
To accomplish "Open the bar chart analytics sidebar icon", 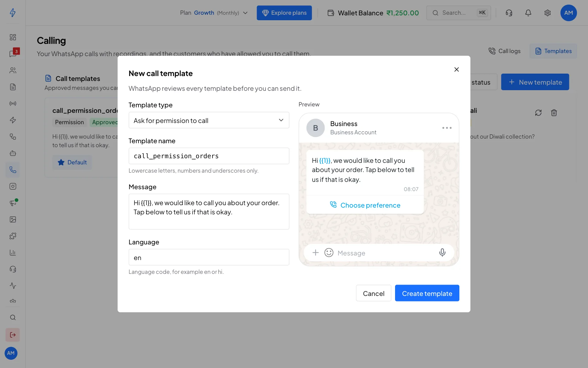I will [x=13, y=253].
